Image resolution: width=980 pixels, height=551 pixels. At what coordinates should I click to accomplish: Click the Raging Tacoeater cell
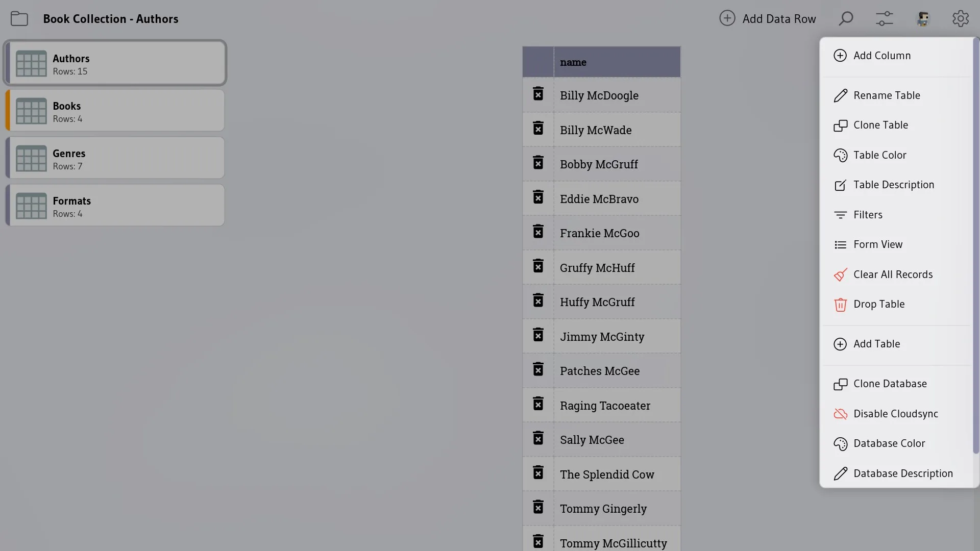click(x=617, y=405)
